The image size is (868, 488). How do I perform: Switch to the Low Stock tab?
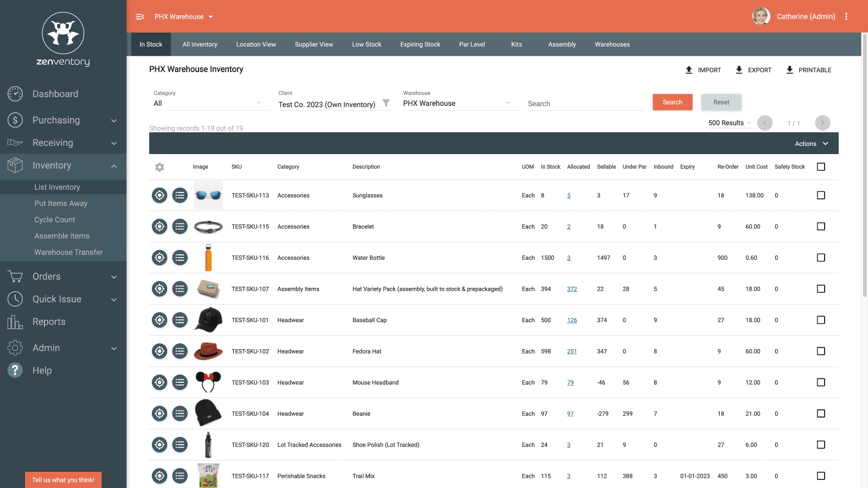click(366, 44)
